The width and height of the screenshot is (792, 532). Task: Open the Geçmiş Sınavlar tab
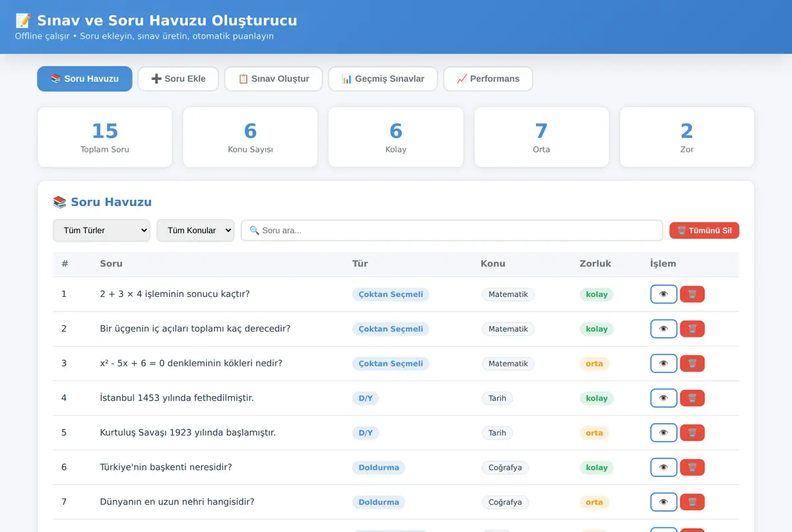click(x=383, y=79)
